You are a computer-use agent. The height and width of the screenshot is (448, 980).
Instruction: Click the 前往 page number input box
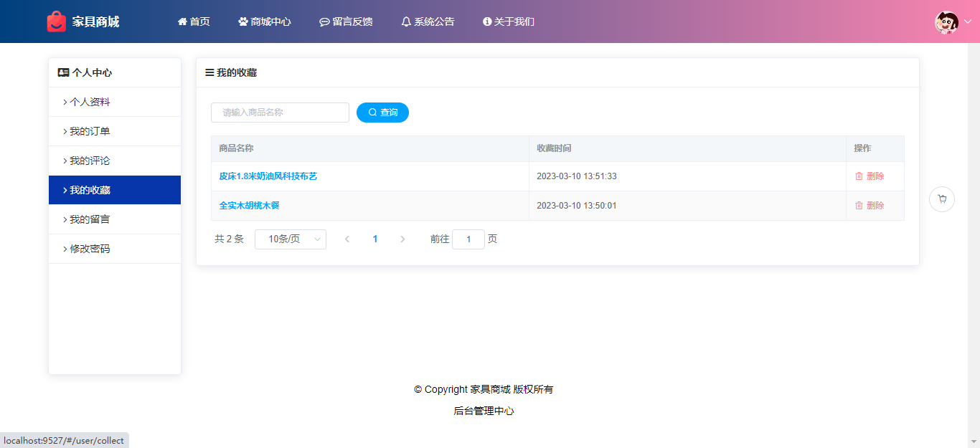pyautogui.click(x=468, y=239)
